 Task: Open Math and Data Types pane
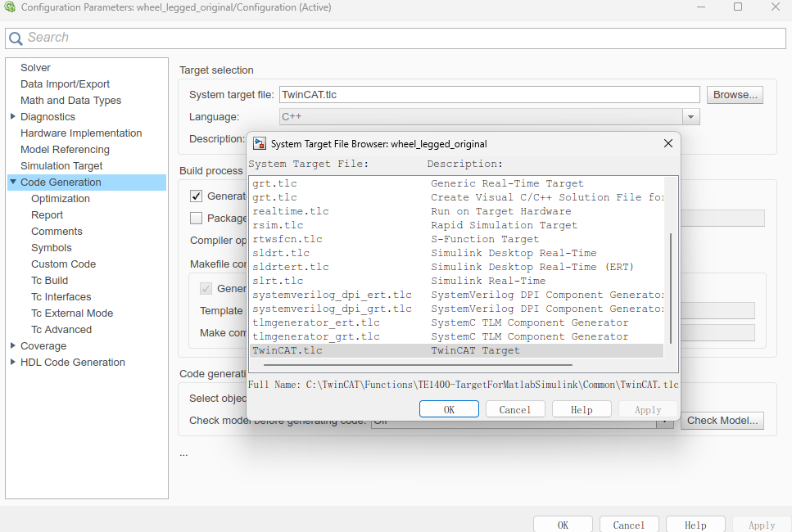click(70, 101)
